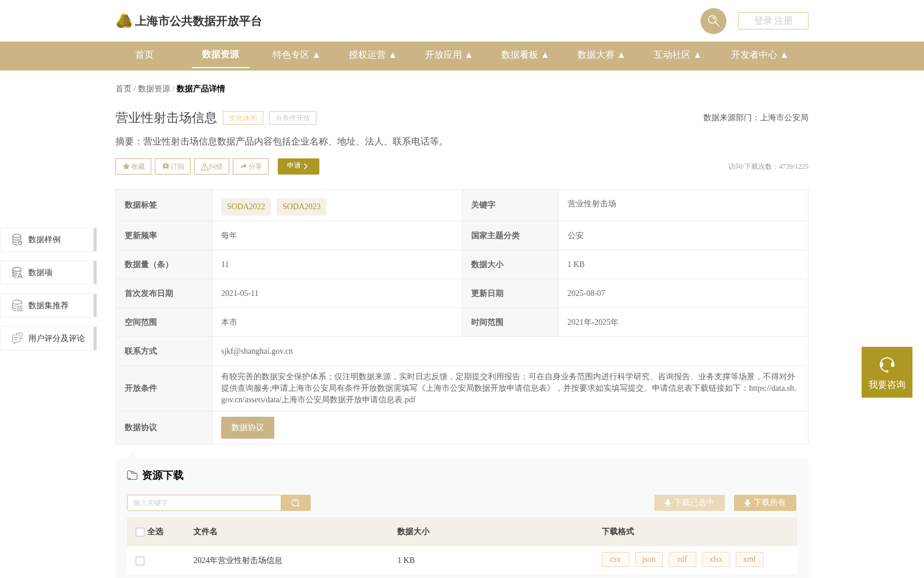Click the resource search magnifier button
The image size is (924, 578).
click(296, 503)
